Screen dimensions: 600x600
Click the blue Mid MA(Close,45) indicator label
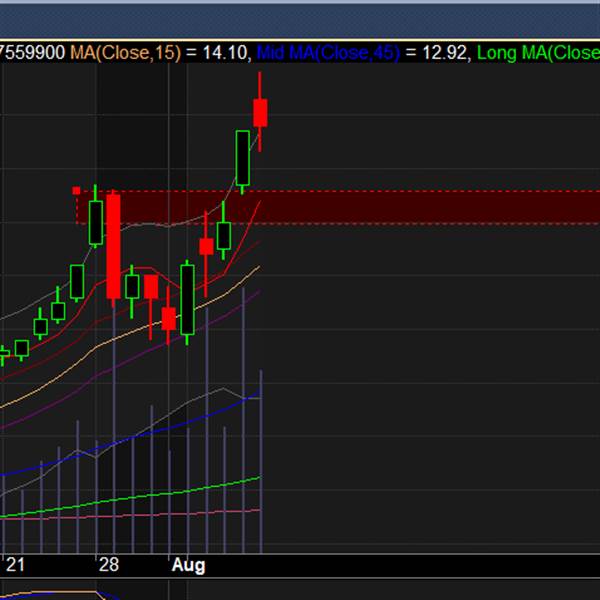[328, 52]
